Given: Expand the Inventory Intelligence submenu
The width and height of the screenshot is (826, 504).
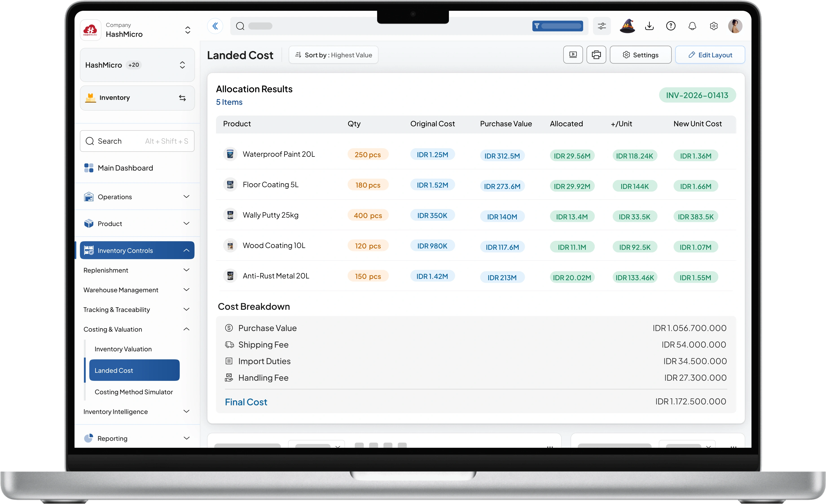Looking at the screenshot, I should coord(186,411).
